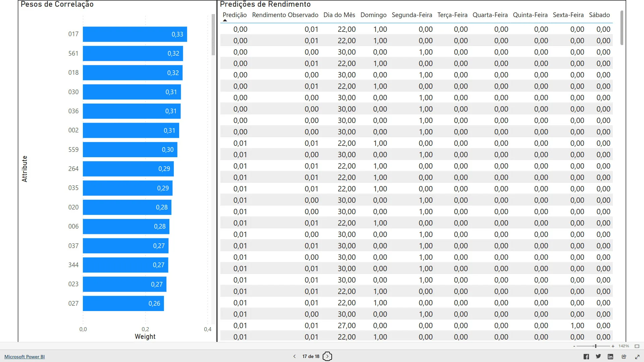644x362 pixels.
Task: Sort by the Dia do Mês column header
Action: pyautogui.click(x=339, y=15)
